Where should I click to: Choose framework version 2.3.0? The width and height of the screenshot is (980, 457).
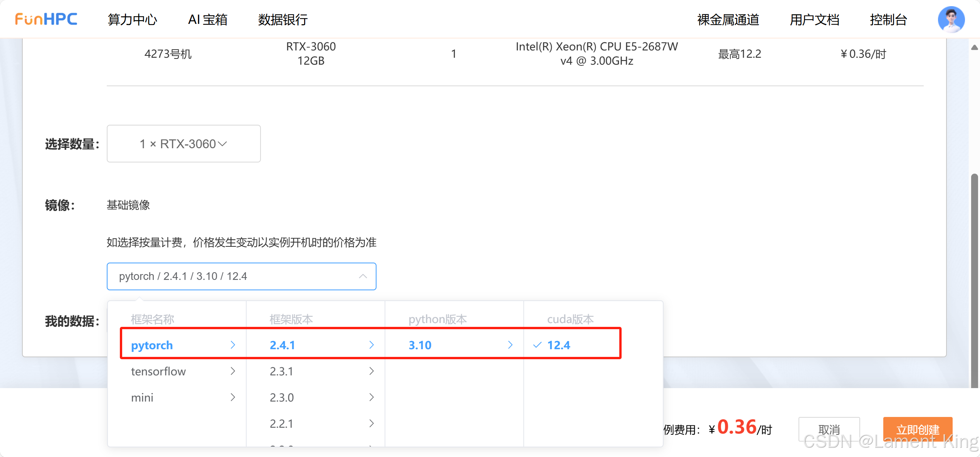[282, 397]
